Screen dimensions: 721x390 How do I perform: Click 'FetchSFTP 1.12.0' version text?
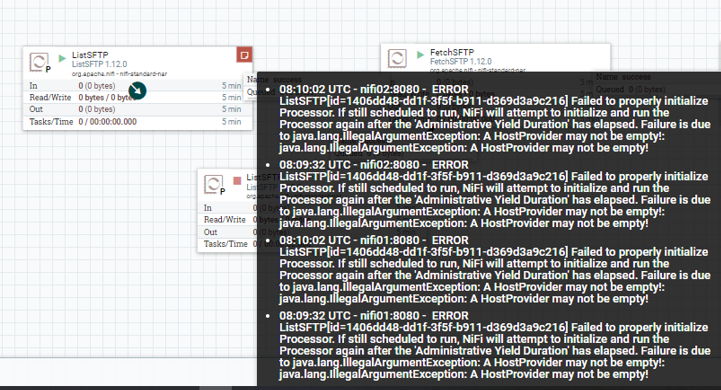click(461, 61)
